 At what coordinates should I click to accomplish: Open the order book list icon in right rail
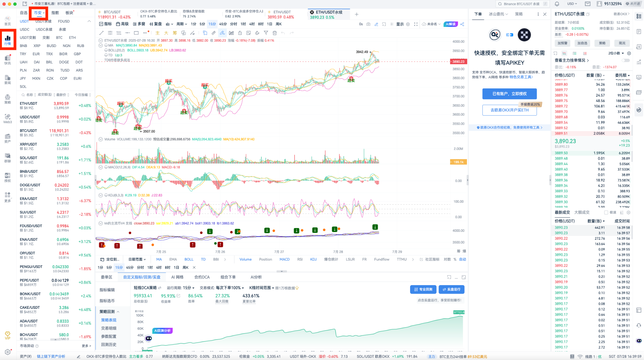coord(639,16)
